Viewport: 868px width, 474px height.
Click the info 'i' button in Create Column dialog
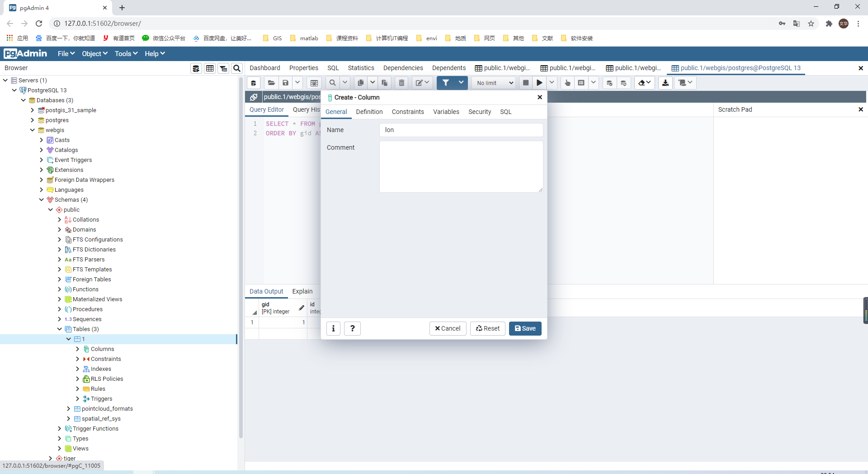333,328
